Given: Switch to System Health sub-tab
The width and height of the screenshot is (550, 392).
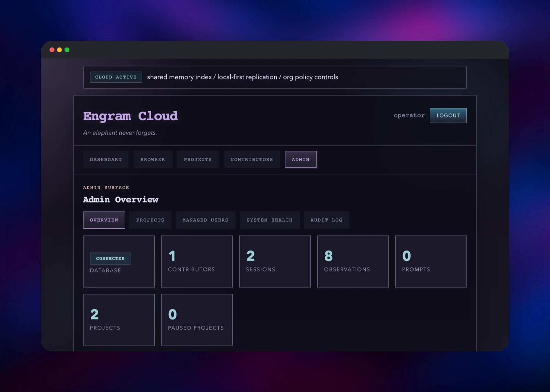Looking at the screenshot, I should click(x=269, y=220).
